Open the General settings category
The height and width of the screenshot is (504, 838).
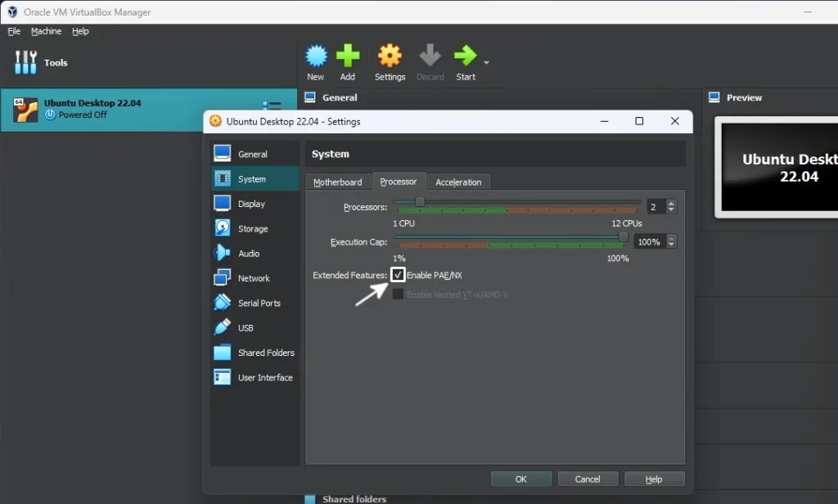pyautogui.click(x=255, y=154)
